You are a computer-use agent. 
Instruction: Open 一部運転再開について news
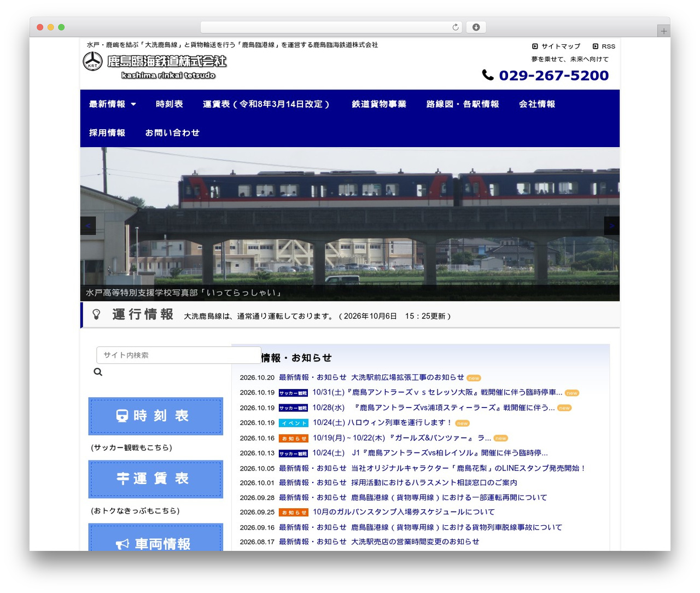pos(449,497)
